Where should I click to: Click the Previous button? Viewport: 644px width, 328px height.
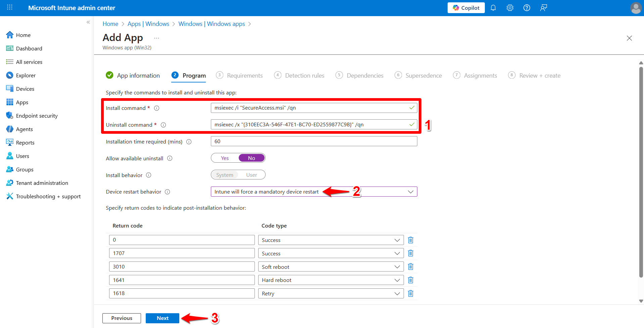(122, 318)
